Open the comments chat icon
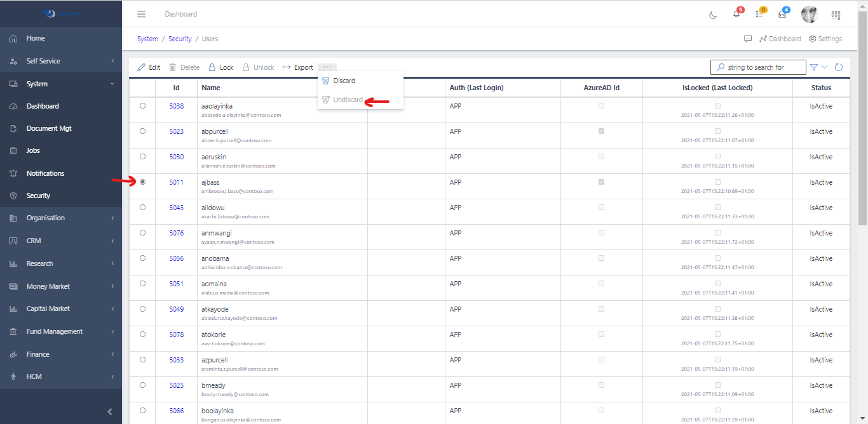The width and height of the screenshot is (868, 424). pos(748,39)
